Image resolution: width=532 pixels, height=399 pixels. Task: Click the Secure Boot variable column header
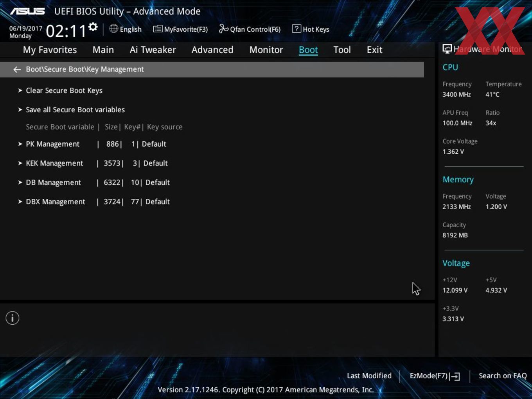[x=60, y=127]
